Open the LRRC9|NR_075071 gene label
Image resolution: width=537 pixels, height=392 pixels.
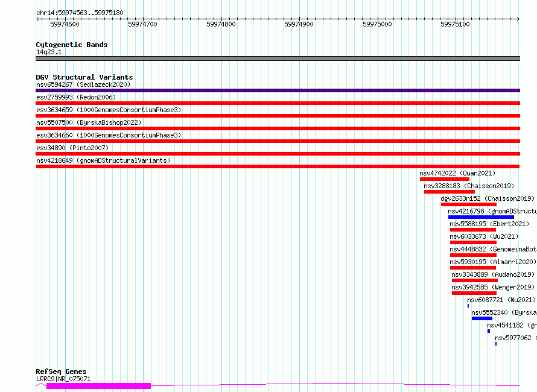click(63, 379)
